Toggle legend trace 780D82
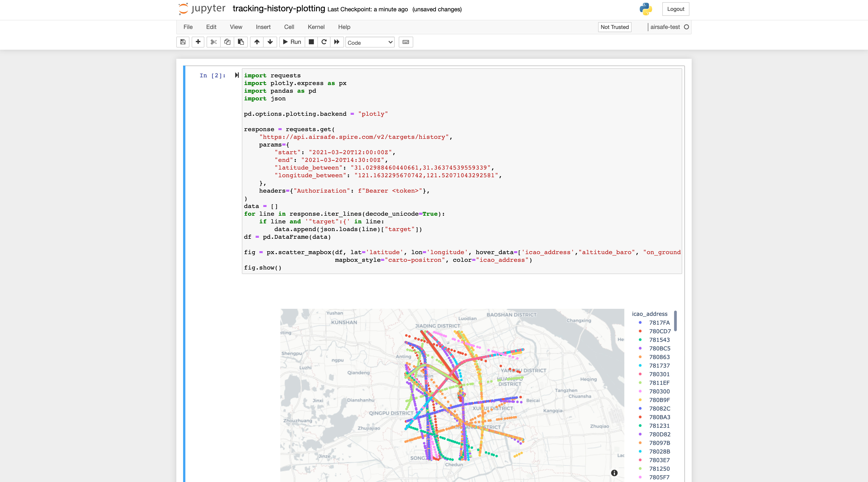Viewport: 868px width, 482px height. point(655,435)
